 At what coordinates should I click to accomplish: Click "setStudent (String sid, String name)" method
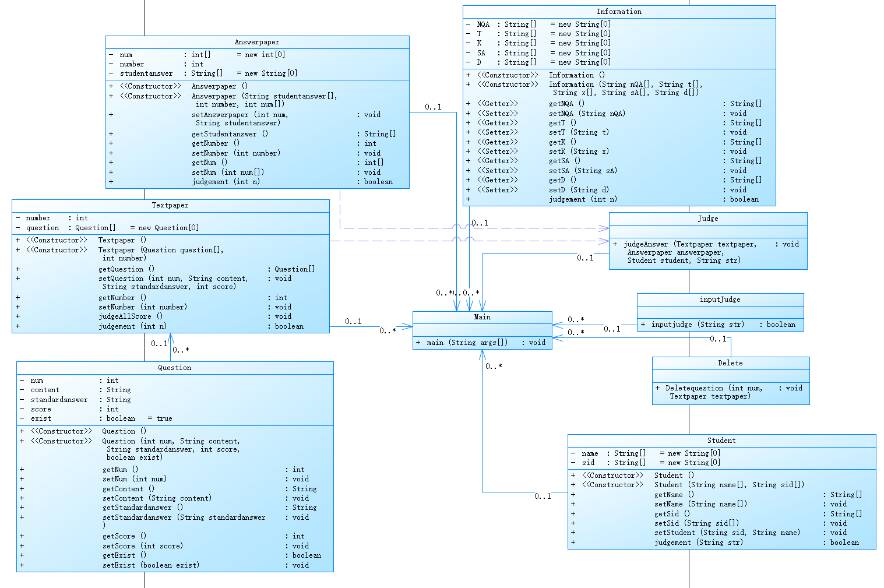[727, 533]
